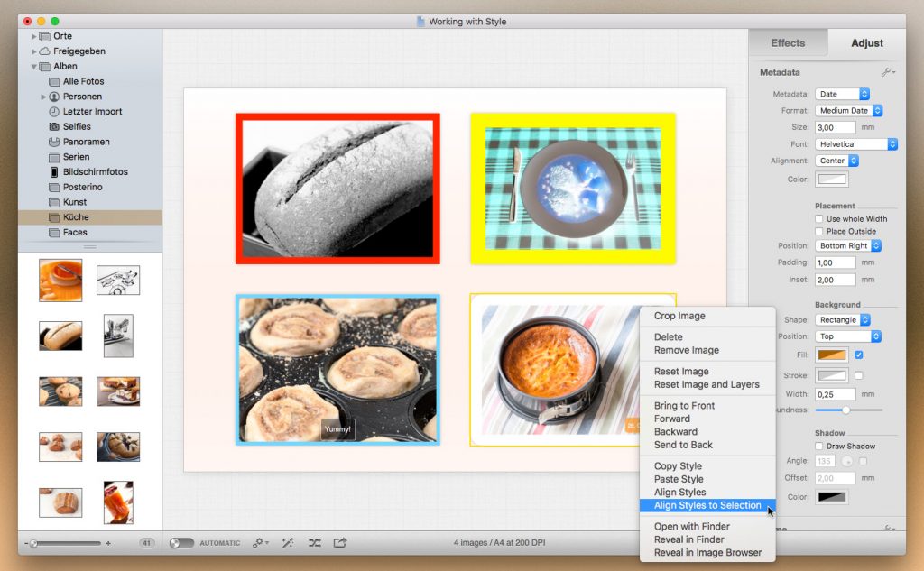Click the cloud icon beside Freigegeben
The width and height of the screenshot is (924, 571).
[44, 51]
